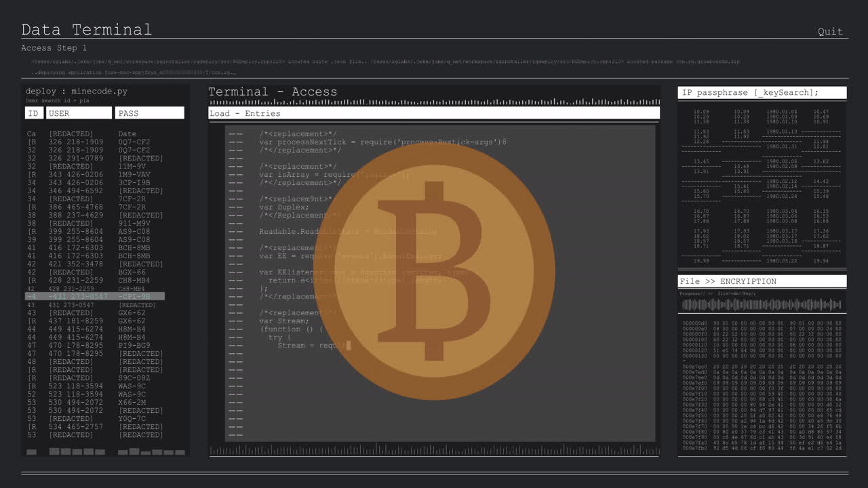
Task: Click the leftmost tiny status block at panel bottom
Action: 31,451
